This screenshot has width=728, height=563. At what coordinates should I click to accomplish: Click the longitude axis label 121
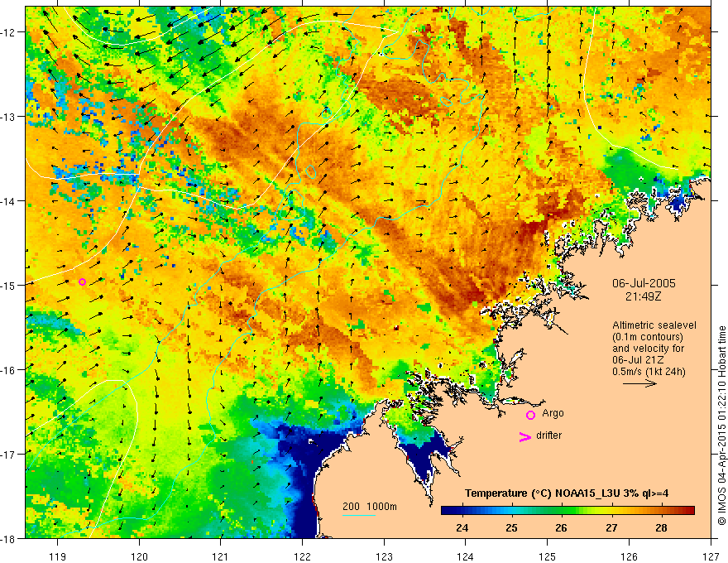221,556
